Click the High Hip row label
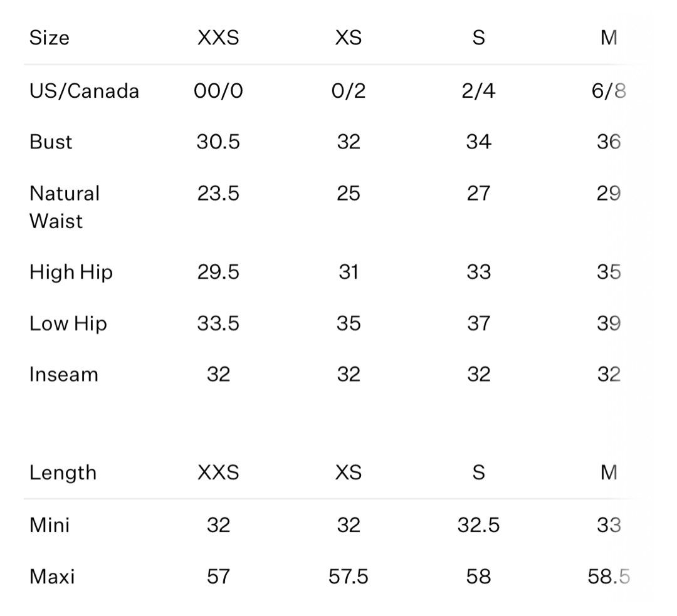This screenshot has height=616, width=677. tap(71, 273)
